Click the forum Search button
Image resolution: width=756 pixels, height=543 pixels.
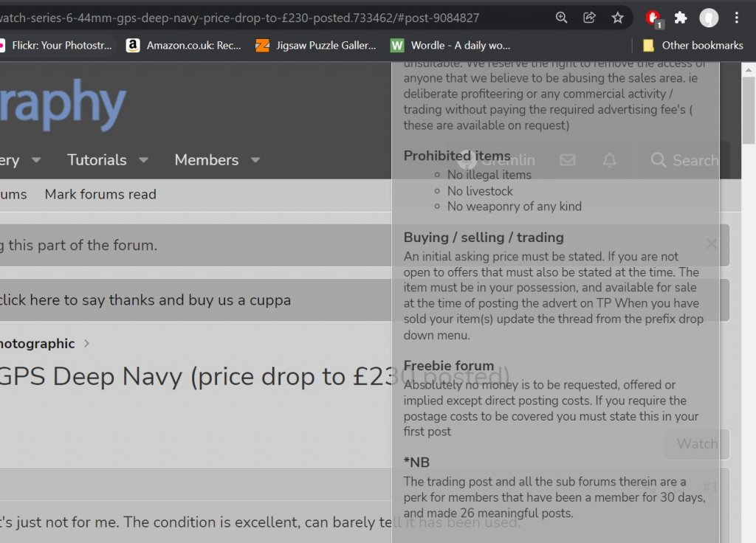684,160
